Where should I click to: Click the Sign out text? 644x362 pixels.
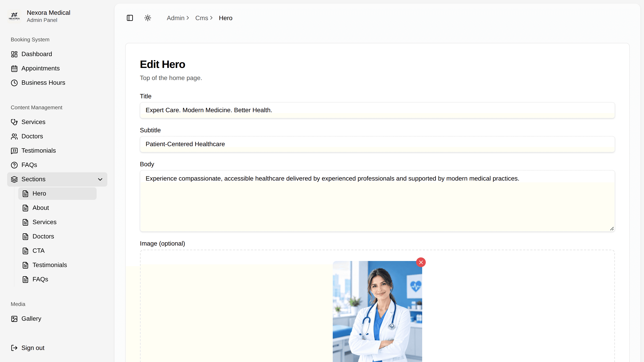pyautogui.click(x=33, y=348)
